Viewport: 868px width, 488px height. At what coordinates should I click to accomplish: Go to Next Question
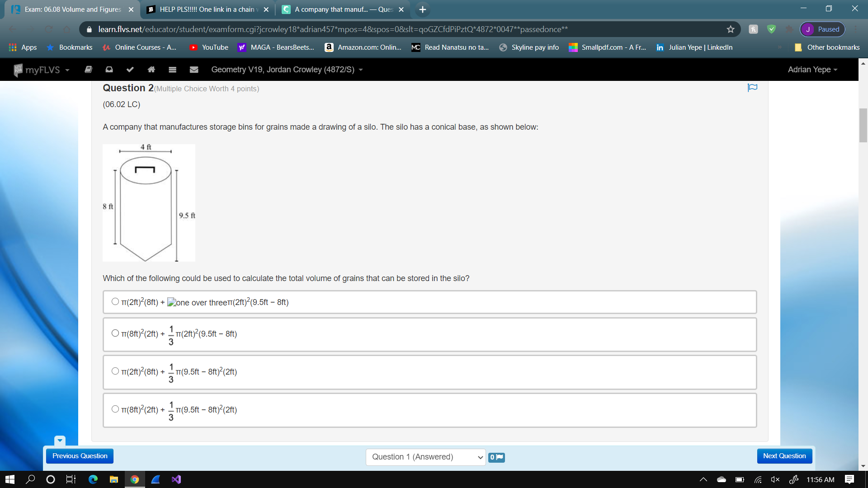[x=784, y=456]
